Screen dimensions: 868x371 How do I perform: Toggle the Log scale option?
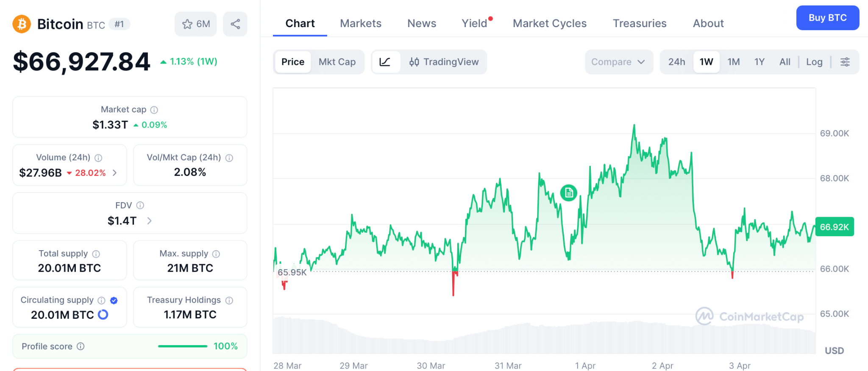(x=814, y=62)
